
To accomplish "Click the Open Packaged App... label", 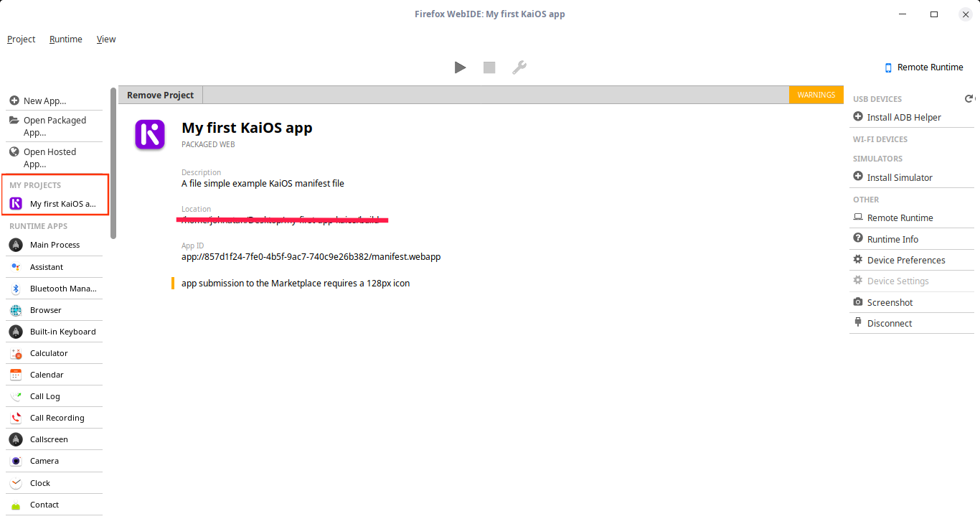I will click(x=55, y=126).
